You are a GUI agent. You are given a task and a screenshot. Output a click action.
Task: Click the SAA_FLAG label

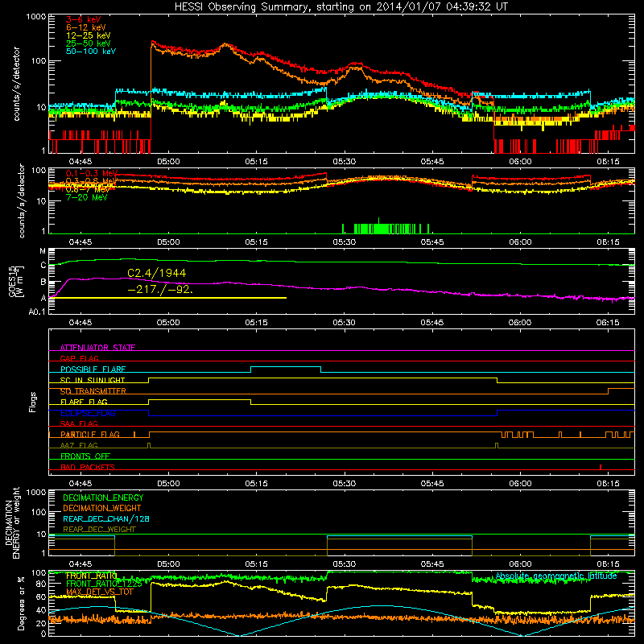coord(79,423)
